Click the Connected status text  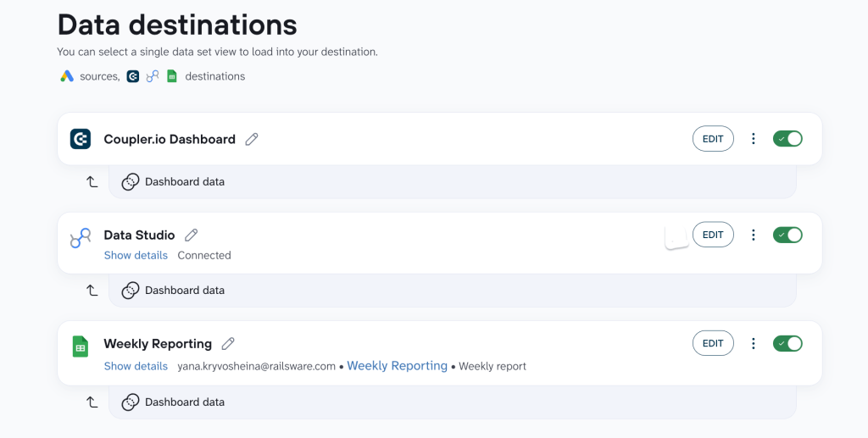[204, 256]
